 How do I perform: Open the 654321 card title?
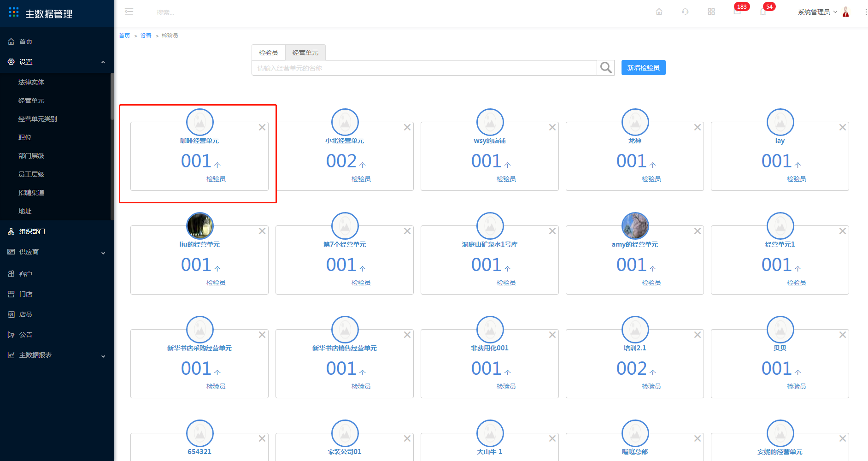(199, 452)
